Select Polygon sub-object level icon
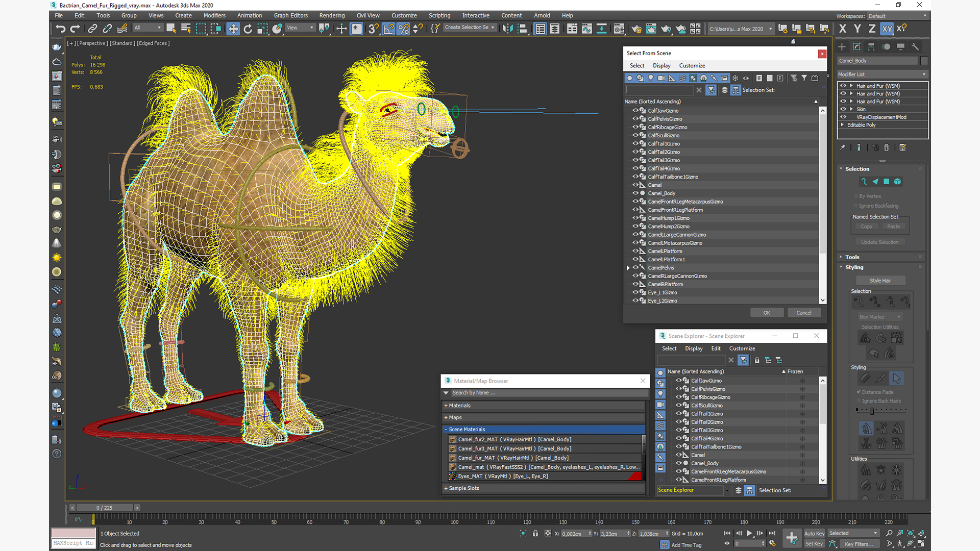This screenshot has width=980, height=551. tap(887, 182)
